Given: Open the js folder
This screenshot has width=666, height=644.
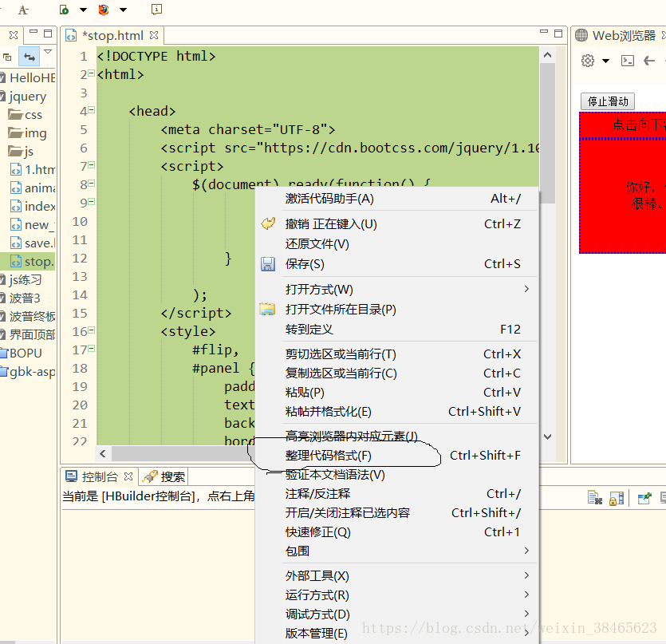Looking at the screenshot, I should coord(21,152).
